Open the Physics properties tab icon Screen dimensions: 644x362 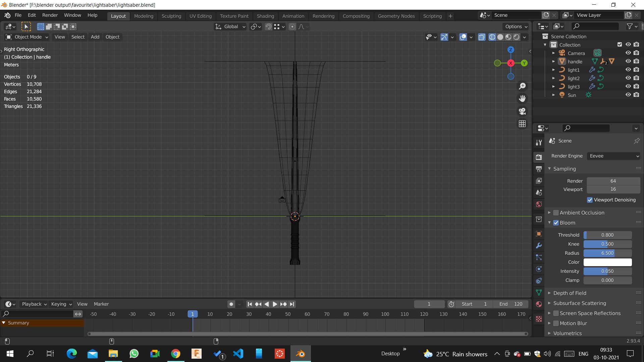(x=539, y=269)
